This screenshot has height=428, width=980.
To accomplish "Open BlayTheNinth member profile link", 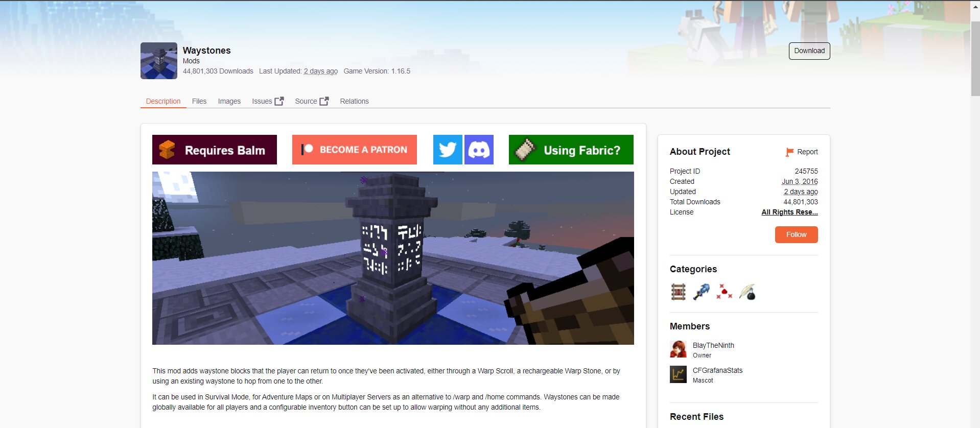I will tap(713, 345).
